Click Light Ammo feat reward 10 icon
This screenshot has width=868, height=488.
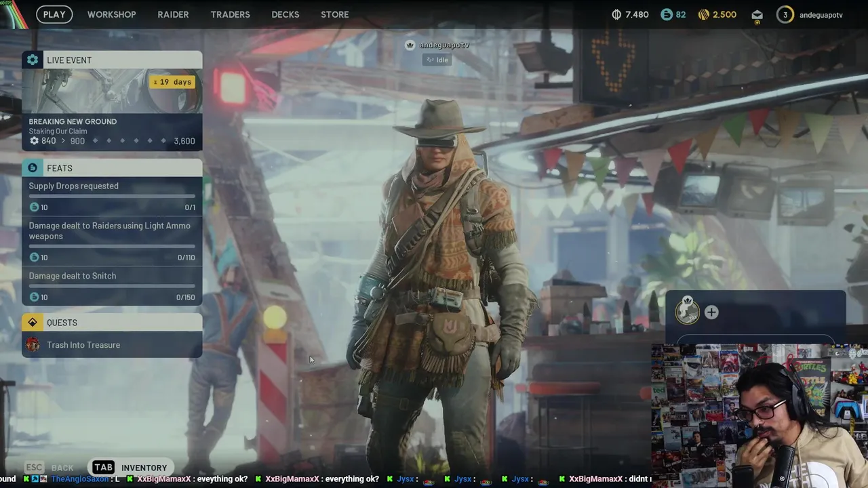34,258
